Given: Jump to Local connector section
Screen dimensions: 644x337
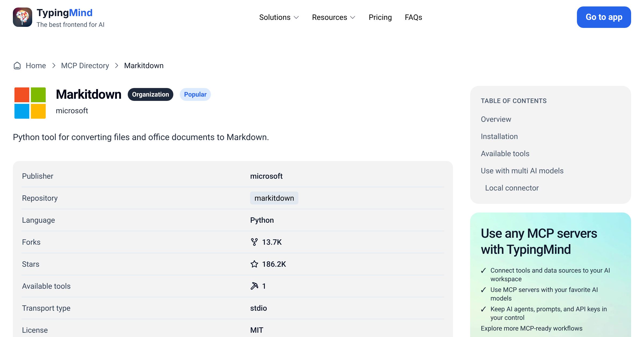Looking at the screenshot, I should point(512,188).
